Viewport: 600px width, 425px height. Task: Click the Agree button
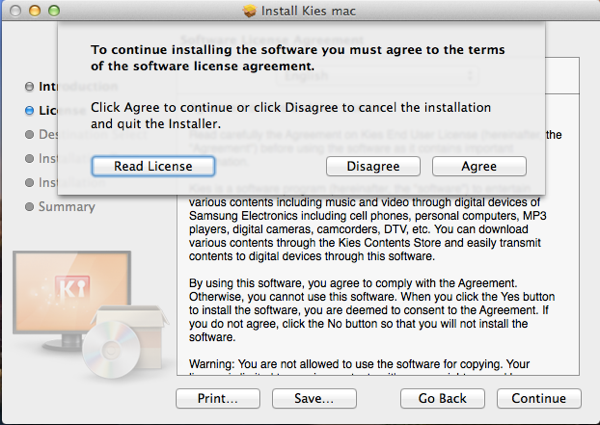479,166
